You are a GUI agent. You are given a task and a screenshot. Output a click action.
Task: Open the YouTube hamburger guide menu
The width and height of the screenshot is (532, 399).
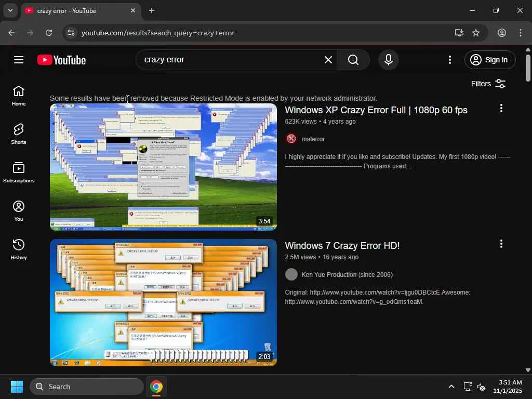pos(19,60)
